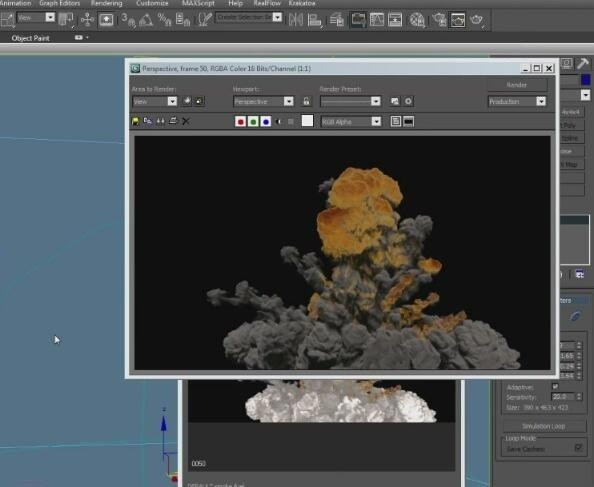Click Configure Modifier Sets icon
The image size is (594, 487).
pyautogui.click(x=580, y=275)
